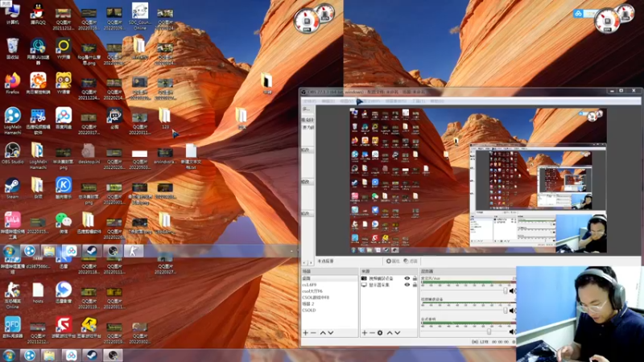This screenshot has height=362, width=644.
Task: Open the 豆客游戏平台 shortcut
Action: [89, 327]
